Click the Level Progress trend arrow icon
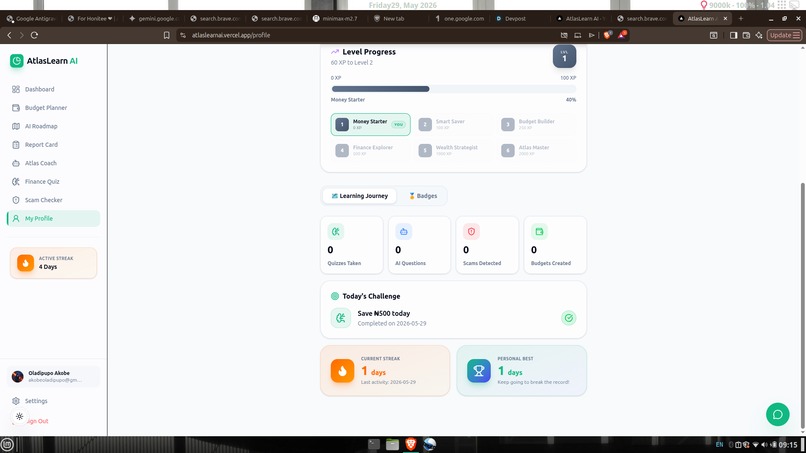806x453 pixels. (335, 52)
